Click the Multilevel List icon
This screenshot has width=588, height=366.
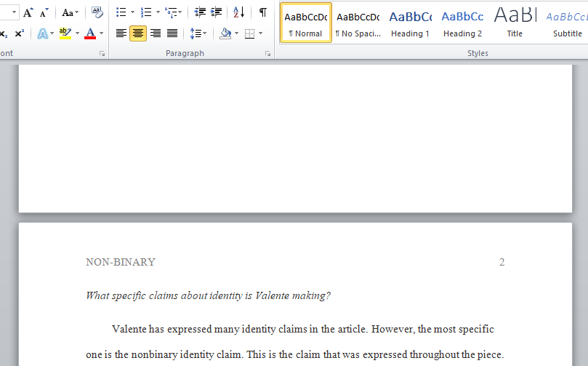point(171,12)
